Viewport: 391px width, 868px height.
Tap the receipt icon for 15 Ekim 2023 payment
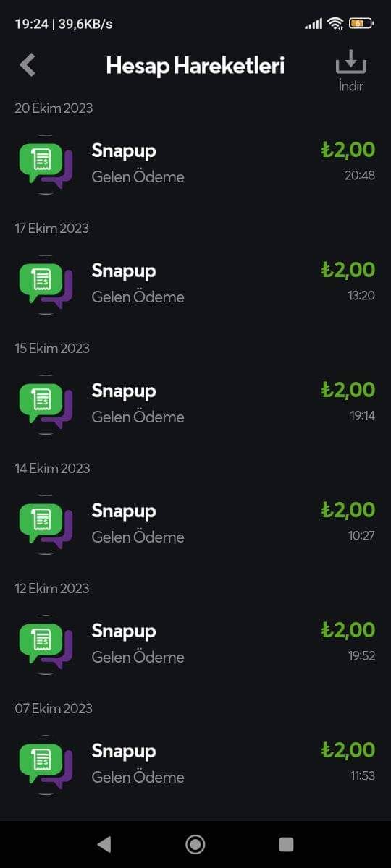(x=46, y=404)
